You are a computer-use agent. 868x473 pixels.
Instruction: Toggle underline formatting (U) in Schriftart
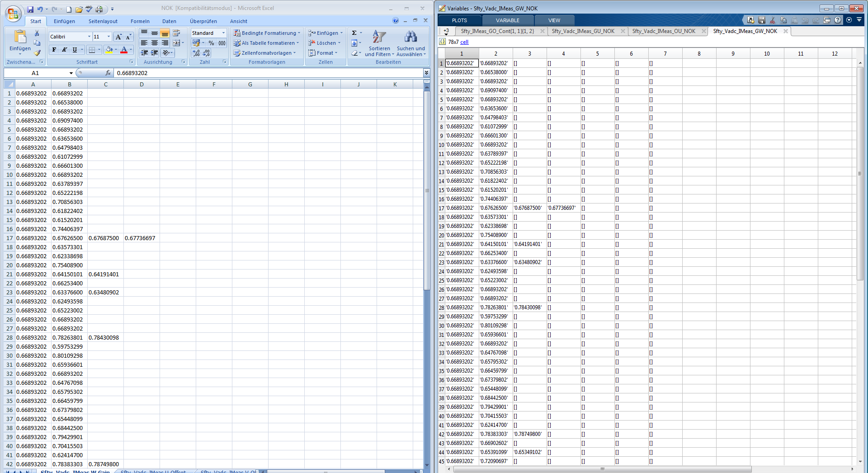tap(75, 50)
